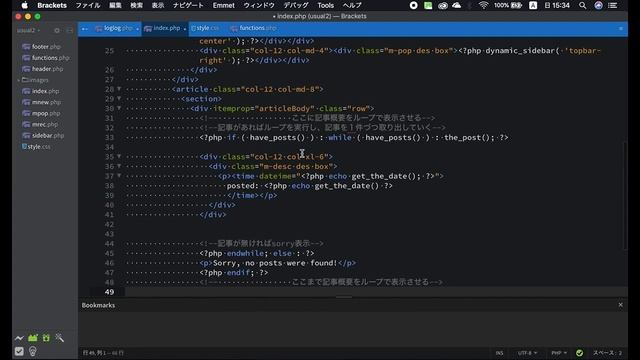Click the input source A icon
The width and height of the screenshot is (640, 360).
pos(533,5)
